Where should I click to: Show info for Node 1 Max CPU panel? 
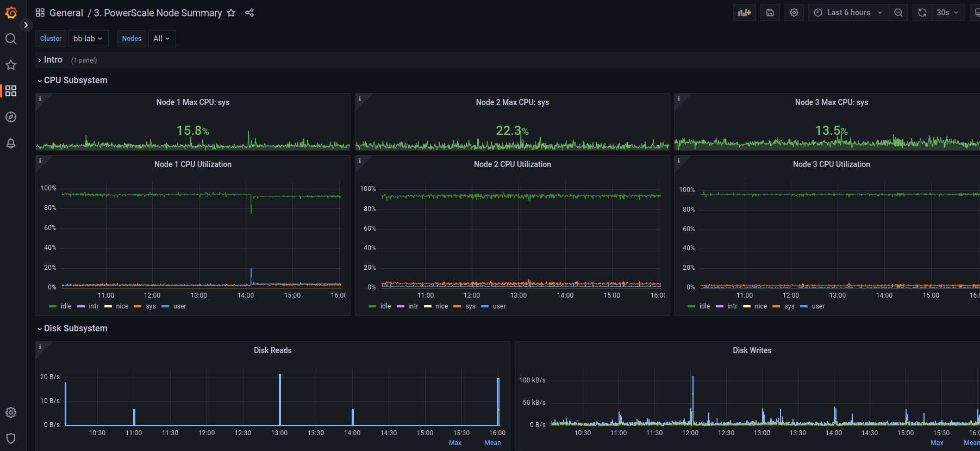pos(40,98)
